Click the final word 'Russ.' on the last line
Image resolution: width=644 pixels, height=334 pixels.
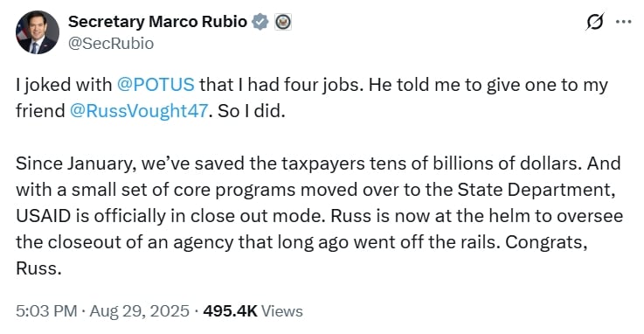(38, 268)
